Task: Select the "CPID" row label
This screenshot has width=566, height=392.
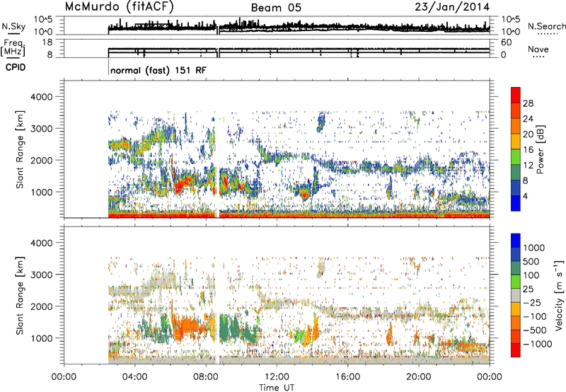Action: [x=16, y=67]
